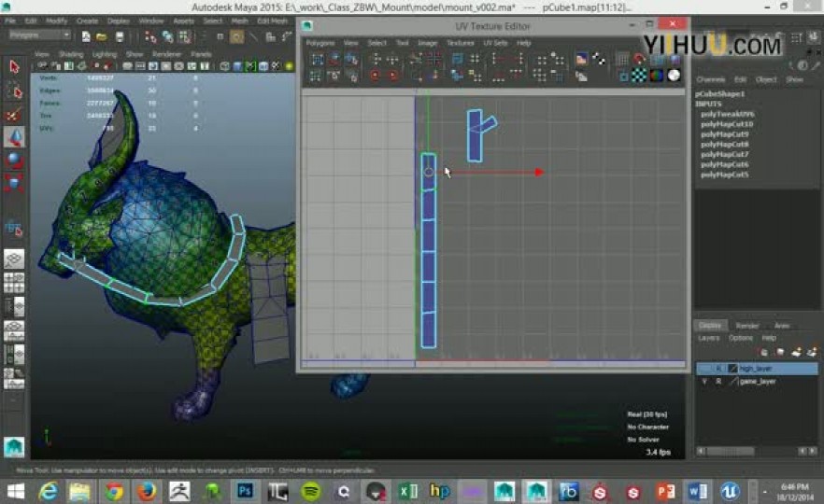This screenshot has width=824, height=504.
Task: Open the Create menu
Action: click(x=87, y=21)
